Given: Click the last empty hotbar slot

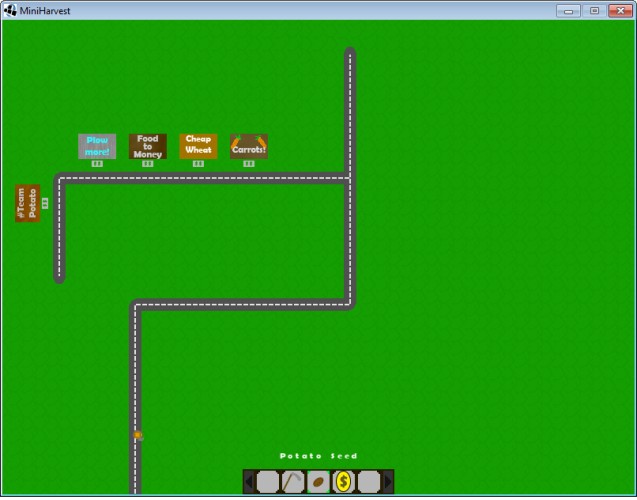Looking at the screenshot, I should [369, 482].
